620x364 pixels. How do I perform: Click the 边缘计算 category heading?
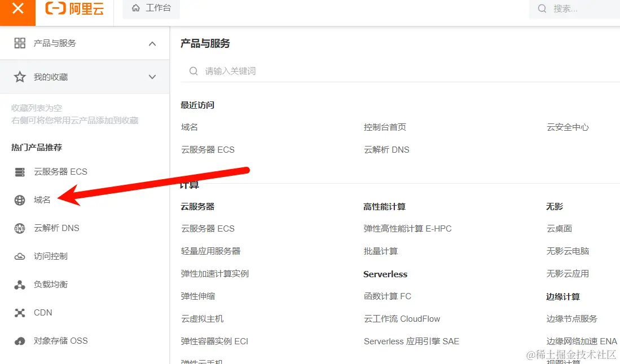[562, 296]
